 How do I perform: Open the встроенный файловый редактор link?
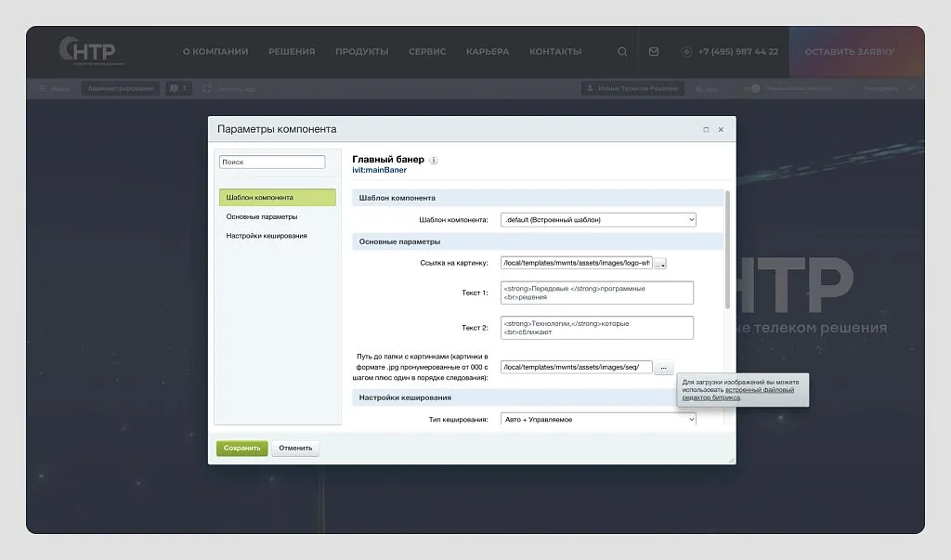(x=759, y=390)
